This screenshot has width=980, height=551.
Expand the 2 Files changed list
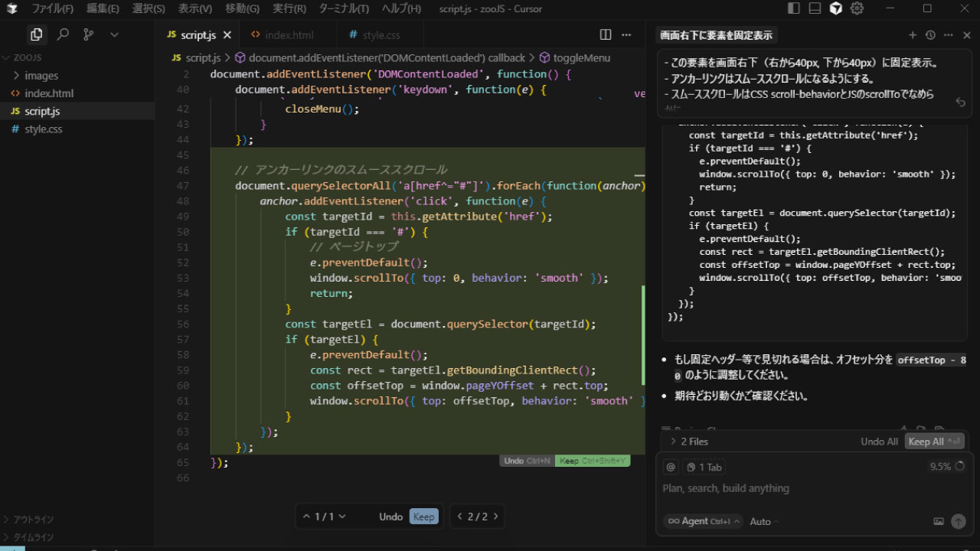pyautogui.click(x=689, y=442)
